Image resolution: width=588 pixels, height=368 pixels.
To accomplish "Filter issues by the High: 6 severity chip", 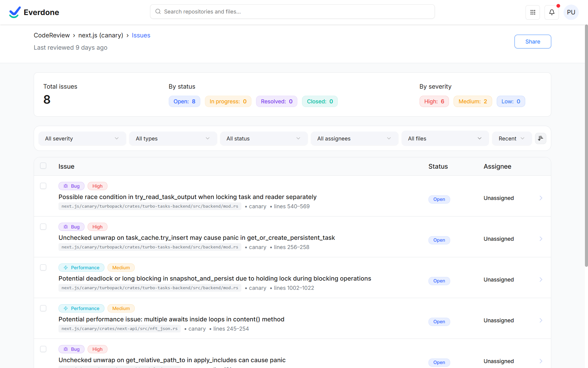I will click(x=434, y=101).
